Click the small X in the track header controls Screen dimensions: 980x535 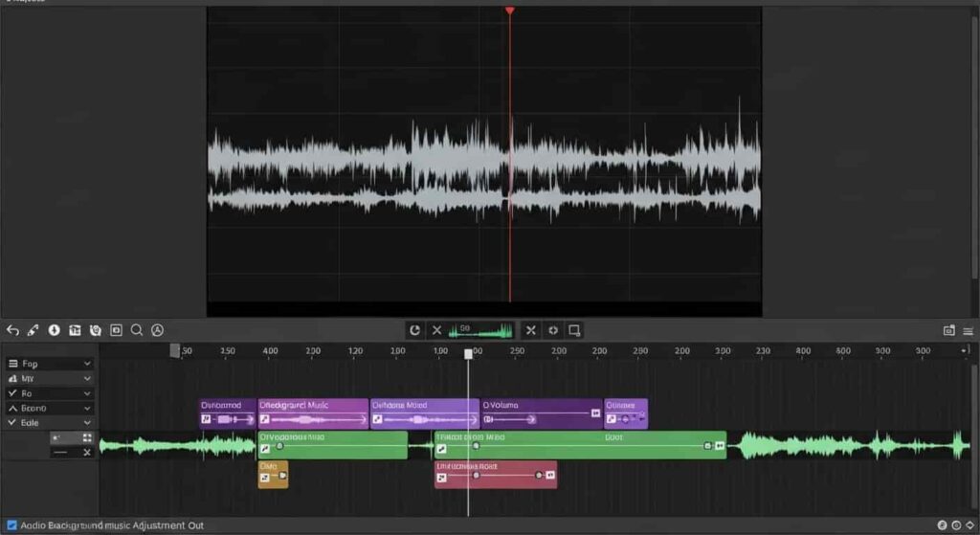click(x=87, y=452)
